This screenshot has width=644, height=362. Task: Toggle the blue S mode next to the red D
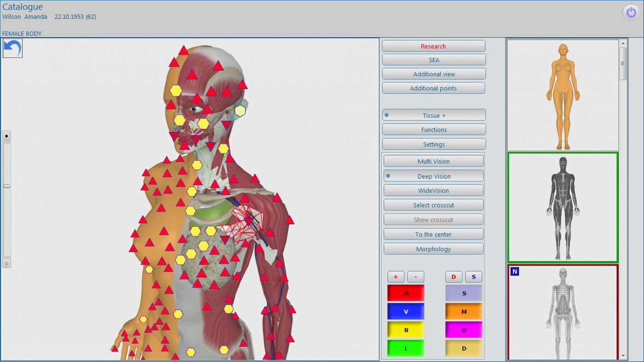point(473,277)
